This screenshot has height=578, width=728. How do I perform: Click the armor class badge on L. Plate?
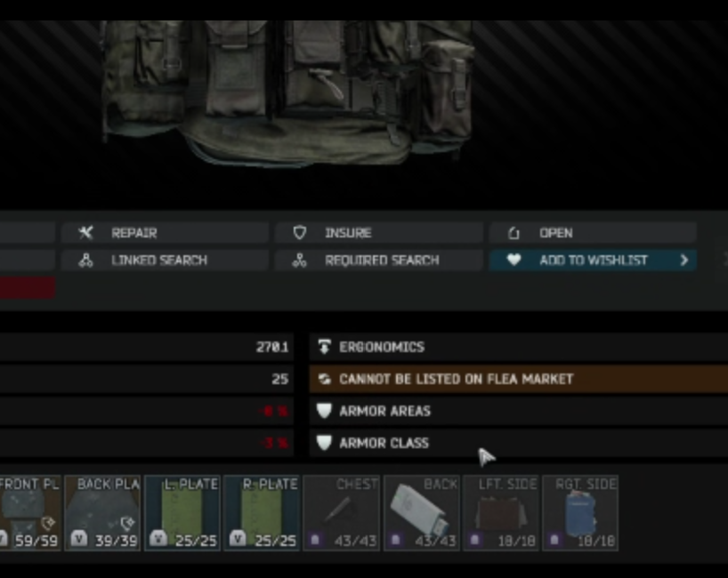click(x=158, y=539)
